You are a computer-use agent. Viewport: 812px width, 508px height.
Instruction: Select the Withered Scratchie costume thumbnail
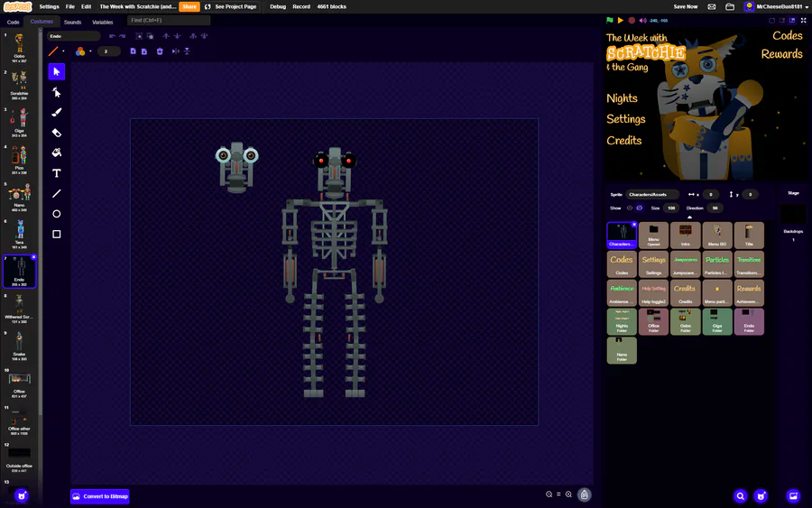(x=19, y=309)
